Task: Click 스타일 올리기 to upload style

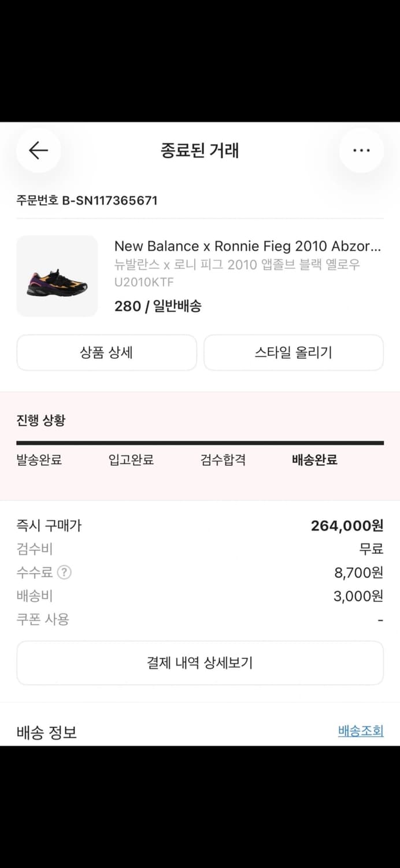Action: click(293, 353)
